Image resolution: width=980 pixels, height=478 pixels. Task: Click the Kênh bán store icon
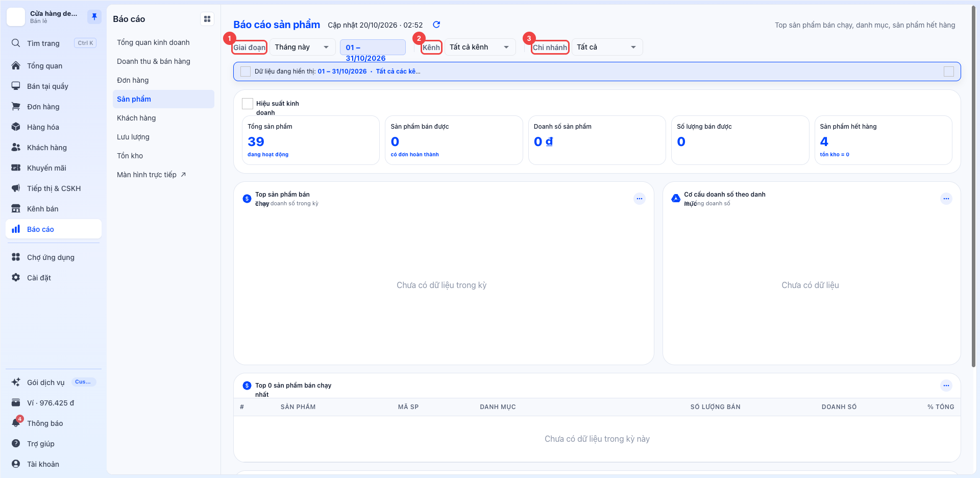16,208
